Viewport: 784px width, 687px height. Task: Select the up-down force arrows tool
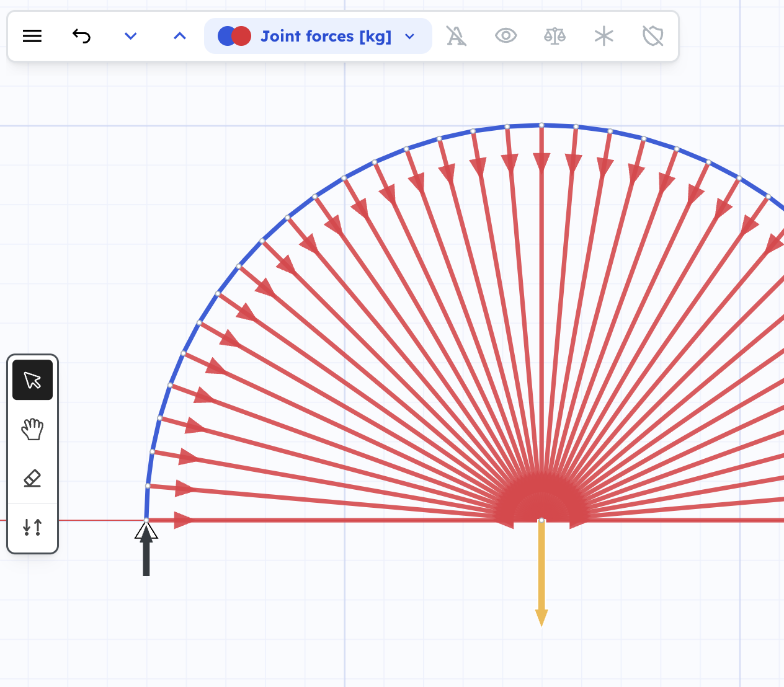pos(32,527)
